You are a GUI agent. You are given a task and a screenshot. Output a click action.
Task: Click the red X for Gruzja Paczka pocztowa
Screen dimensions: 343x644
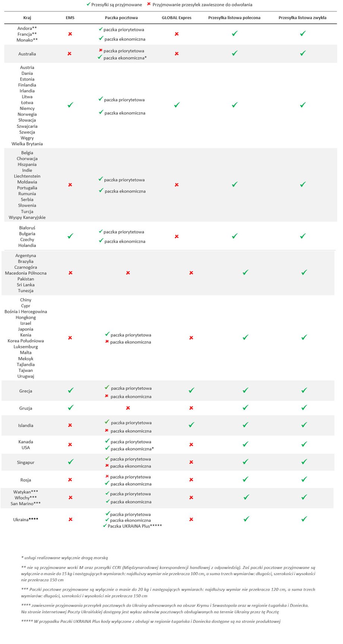tap(128, 408)
